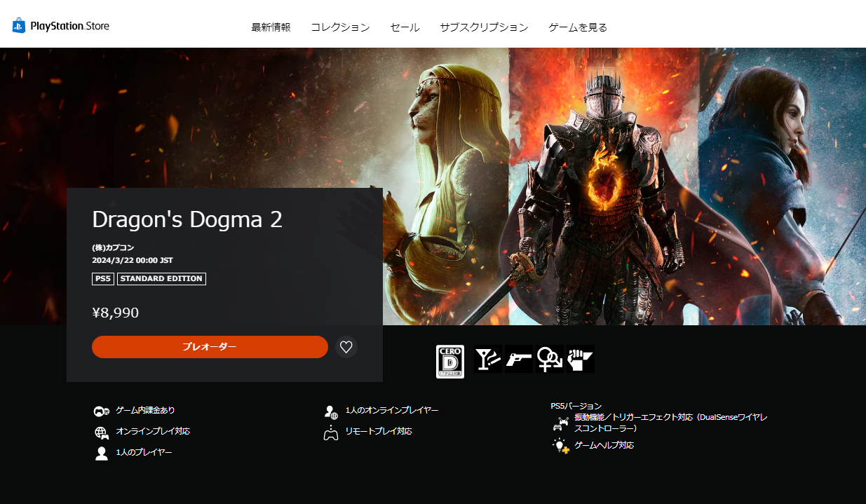Open the セール menu item
Screen dimensions: 866x504
[405, 27]
